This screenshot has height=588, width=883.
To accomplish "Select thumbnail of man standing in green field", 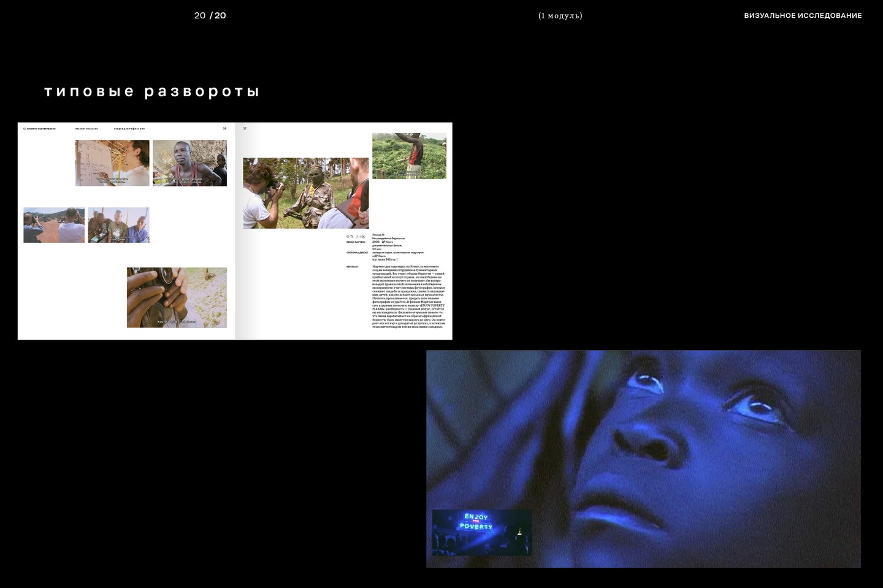I will click(x=409, y=156).
